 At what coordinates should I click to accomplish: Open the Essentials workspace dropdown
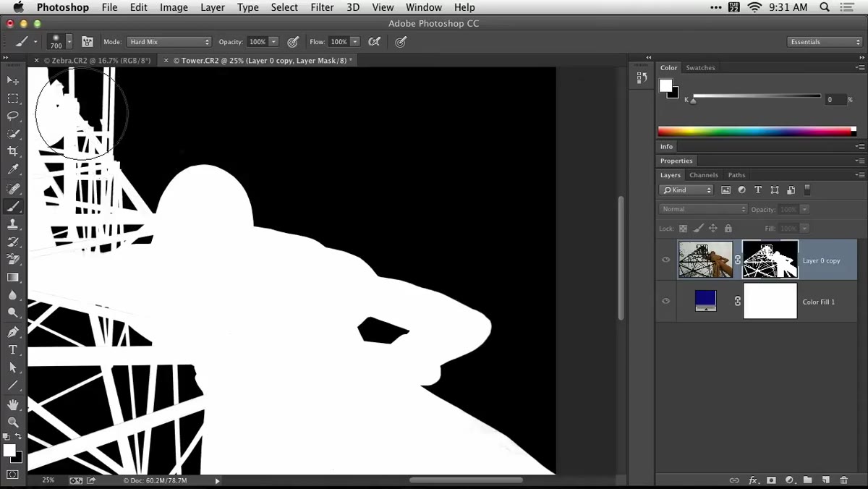point(825,42)
